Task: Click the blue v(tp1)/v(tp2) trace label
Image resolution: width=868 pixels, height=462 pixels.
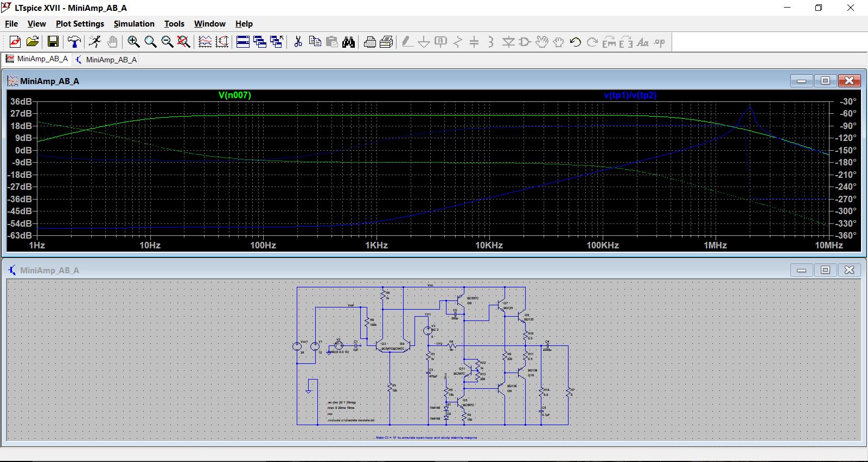Action: tap(630, 95)
